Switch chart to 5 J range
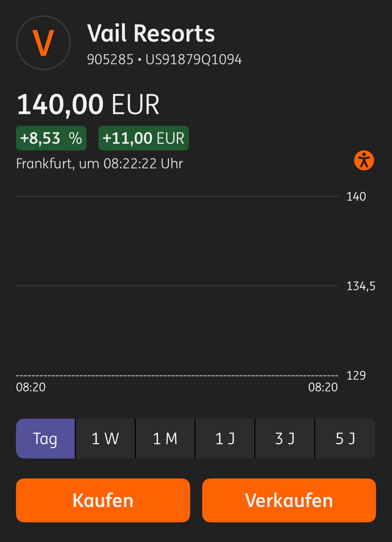 345,439
